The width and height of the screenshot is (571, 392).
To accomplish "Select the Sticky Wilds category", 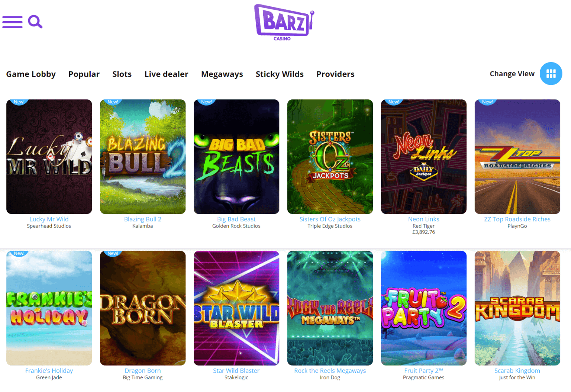I will (280, 74).
